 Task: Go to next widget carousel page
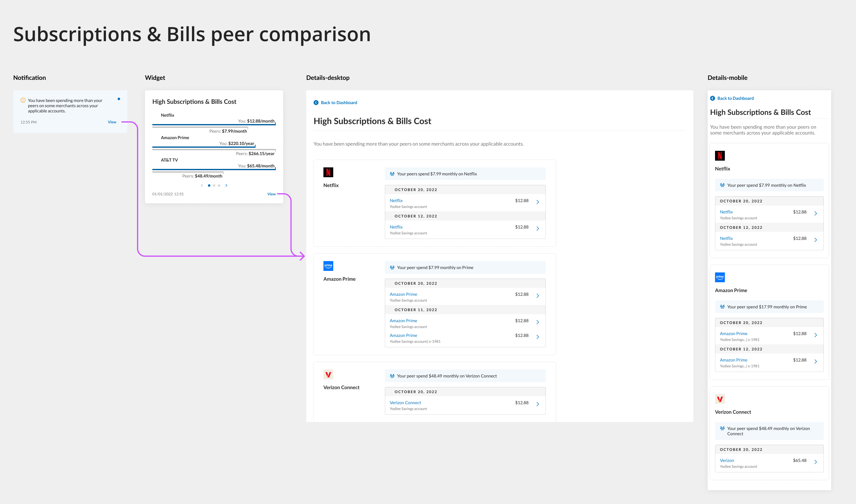coord(226,186)
